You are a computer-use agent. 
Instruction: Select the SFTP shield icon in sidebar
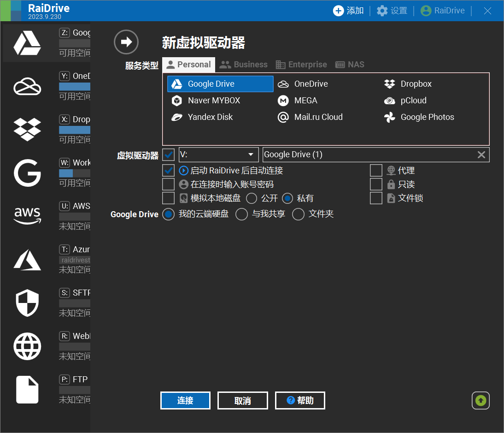[27, 303]
